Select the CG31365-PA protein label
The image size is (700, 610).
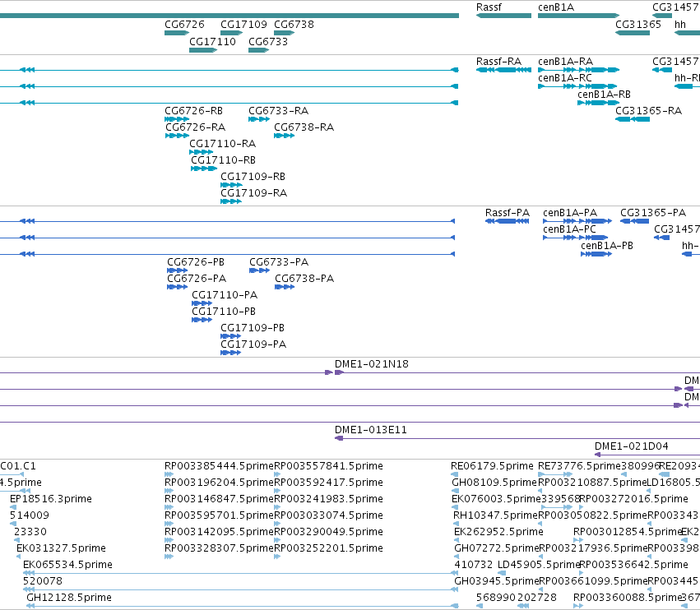click(653, 212)
